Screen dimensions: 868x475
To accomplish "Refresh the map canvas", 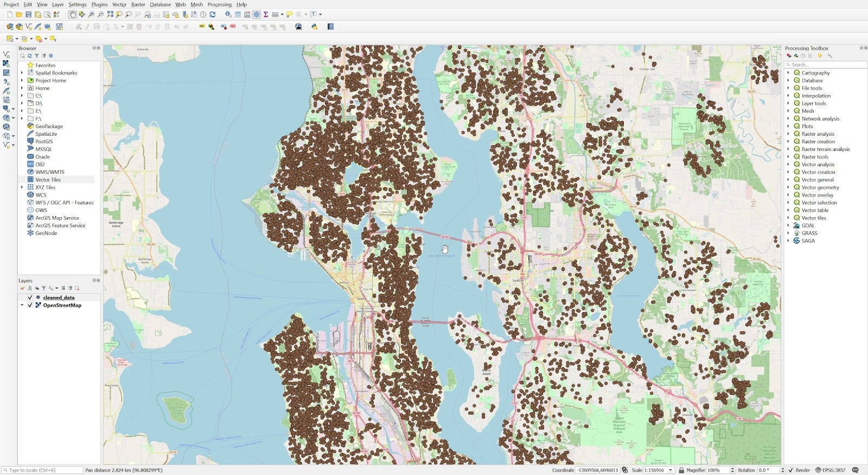I will click(212, 15).
